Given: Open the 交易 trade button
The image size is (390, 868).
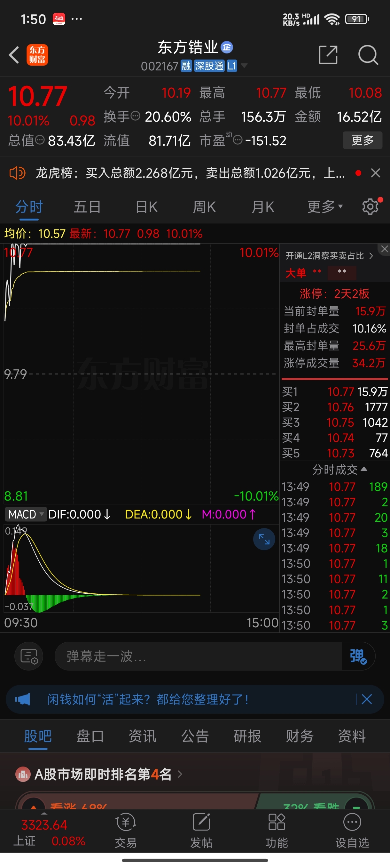Looking at the screenshot, I should click(126, 831).
